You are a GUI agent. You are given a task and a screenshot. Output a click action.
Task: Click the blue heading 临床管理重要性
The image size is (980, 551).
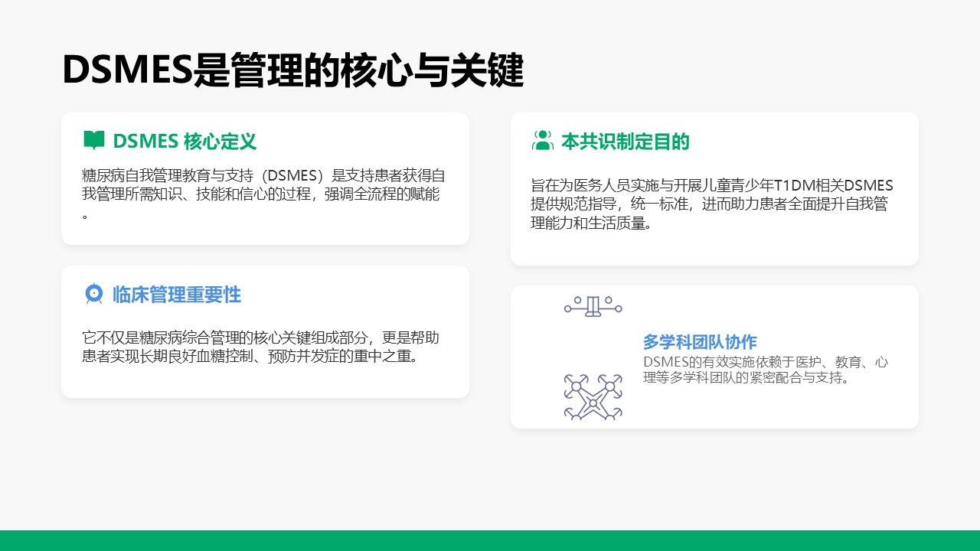point(177,295)
